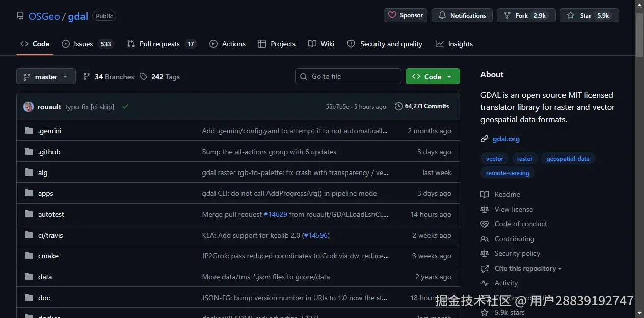Open the ci/travis folder
Viewport: 644px width, 318px height.
pyautogui.click(x=50, y=235)
